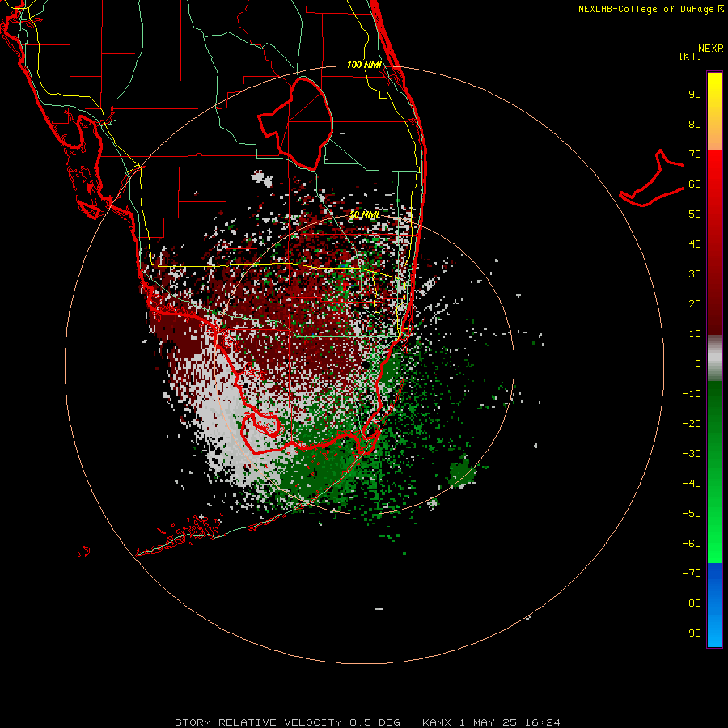The image size is (728, 728).
Task: Click the "-50" value on the velocity scale
Action: (x=692, y=514)
